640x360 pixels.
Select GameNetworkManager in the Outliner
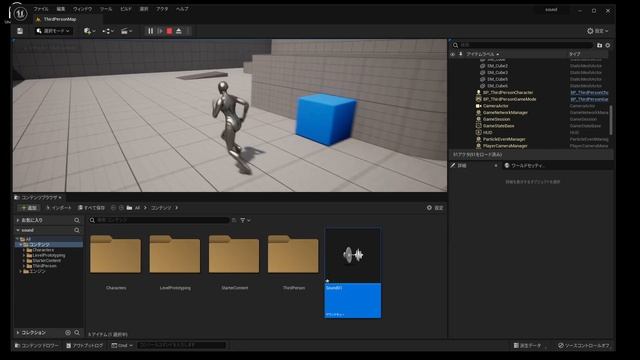point(505,113)
